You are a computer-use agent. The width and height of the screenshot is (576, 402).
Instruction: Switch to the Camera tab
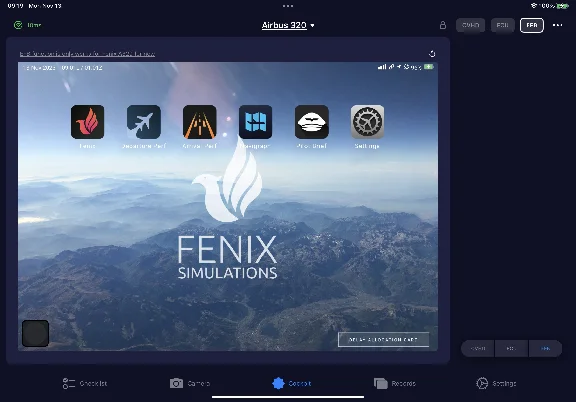pos(190,383)
